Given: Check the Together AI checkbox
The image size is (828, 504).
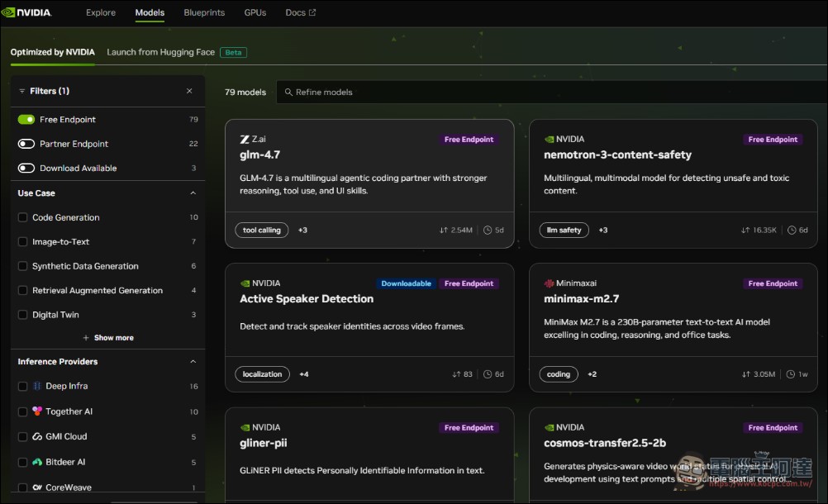Looking at the screenshot, I should (22, 411).
